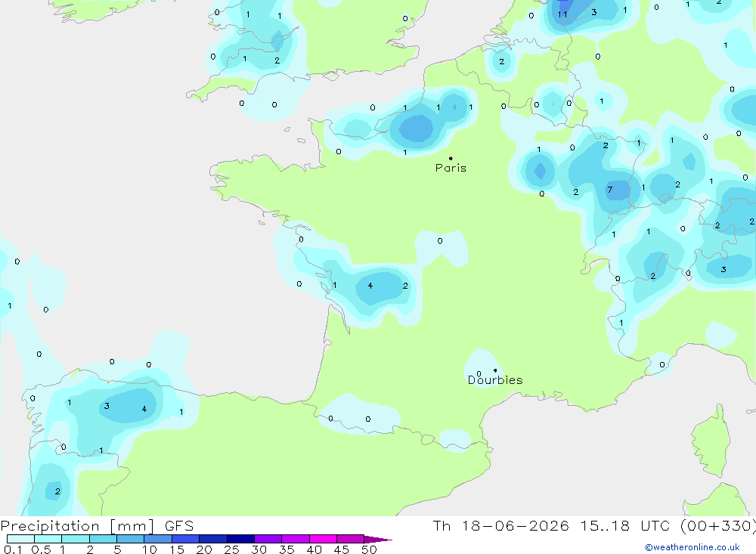Click the Precipitation [mm] GFS title

97,525
